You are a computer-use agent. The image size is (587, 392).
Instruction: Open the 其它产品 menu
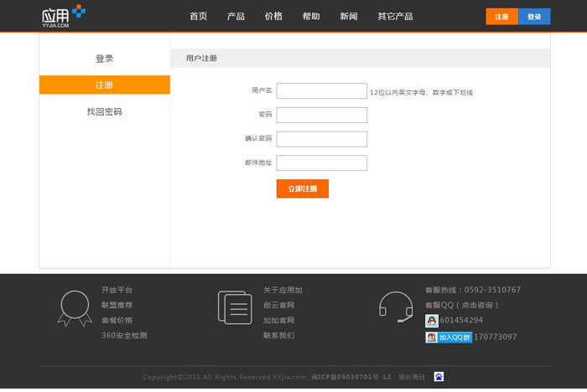pyautogui.click(x=395, y=17)
